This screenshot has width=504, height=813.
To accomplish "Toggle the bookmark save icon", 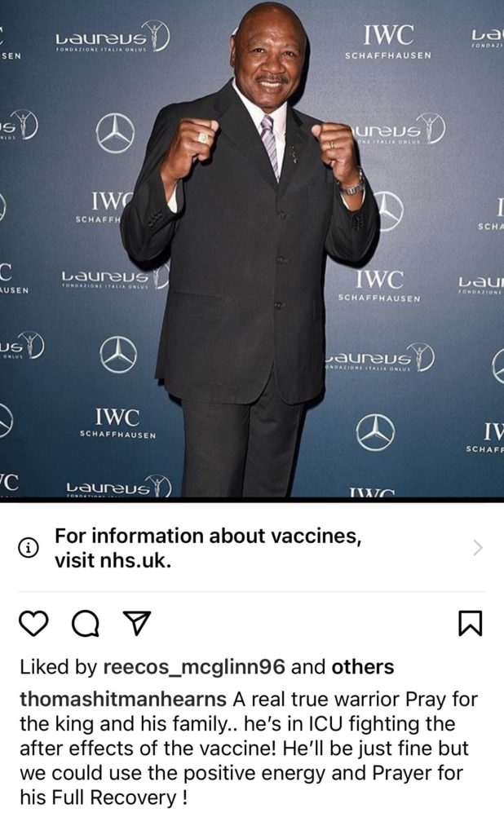I will (471, 623).
